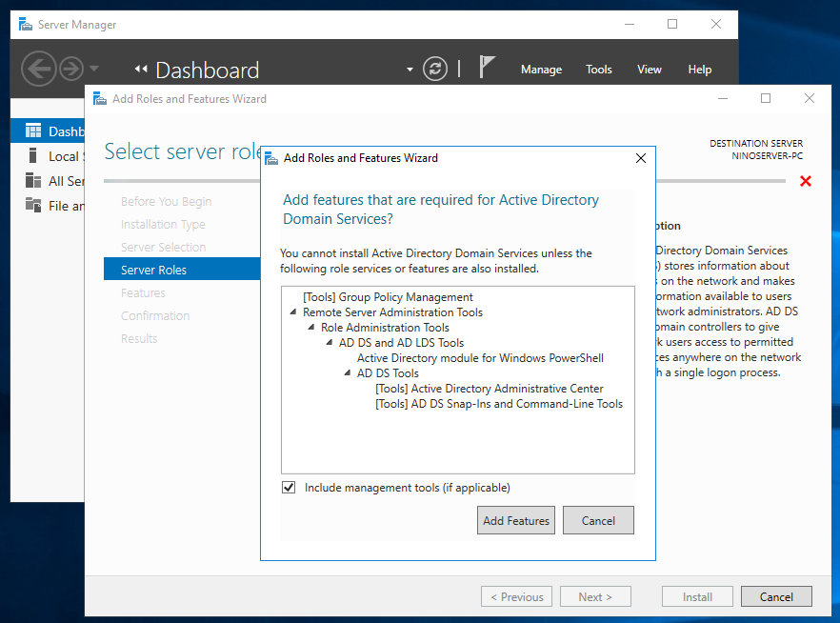Select the Confirmation wizard step
This screenshot has width=840, height=623.
[155, 315]
